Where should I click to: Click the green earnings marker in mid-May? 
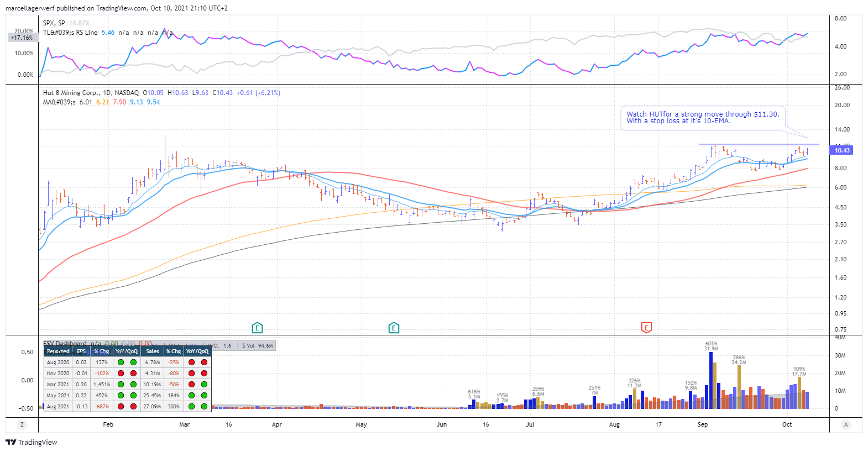point(394,328)
